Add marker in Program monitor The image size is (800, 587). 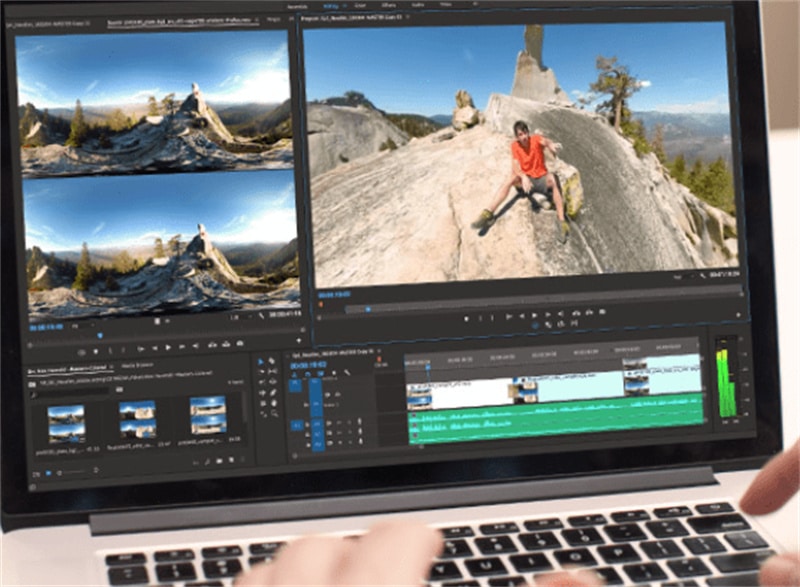tap(466, 318)
